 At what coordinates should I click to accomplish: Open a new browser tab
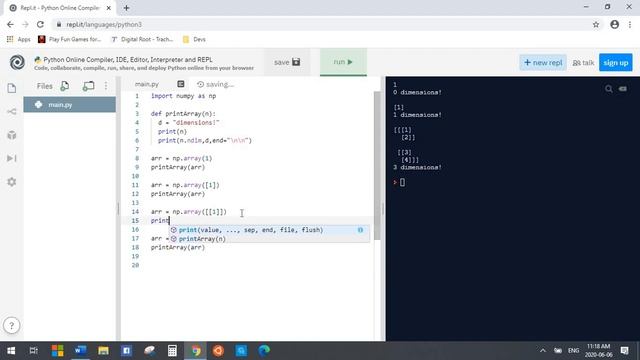click(126, 8)
